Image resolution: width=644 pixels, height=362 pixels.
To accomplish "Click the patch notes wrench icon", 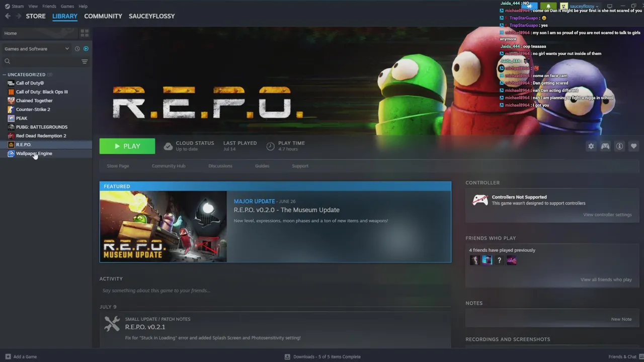I will point(112,323).
